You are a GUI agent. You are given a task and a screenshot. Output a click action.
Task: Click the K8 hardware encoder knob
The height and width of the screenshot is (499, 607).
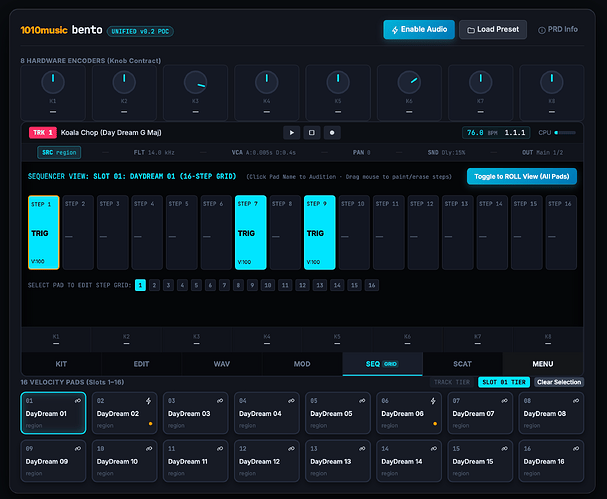552,82
